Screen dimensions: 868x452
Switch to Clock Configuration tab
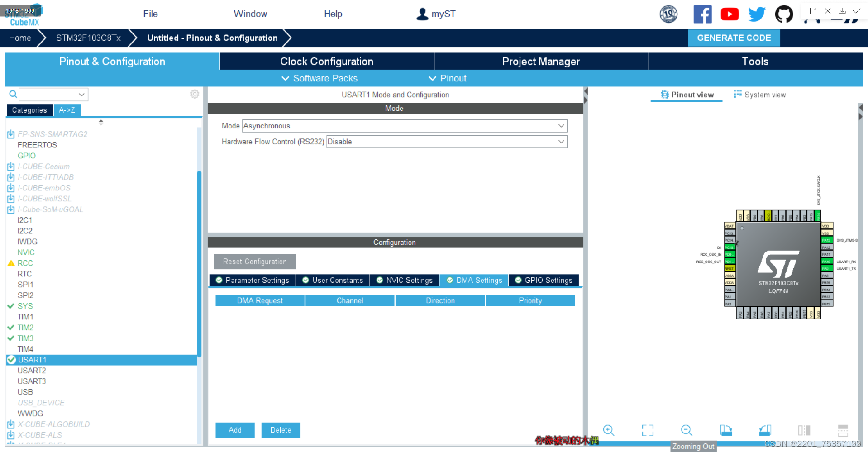(327, 62)
